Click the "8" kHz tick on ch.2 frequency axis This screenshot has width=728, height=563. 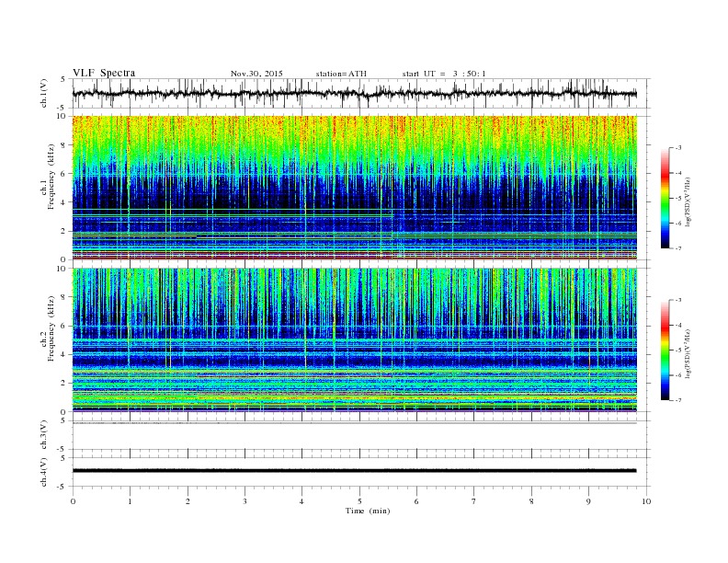[64, 297]
